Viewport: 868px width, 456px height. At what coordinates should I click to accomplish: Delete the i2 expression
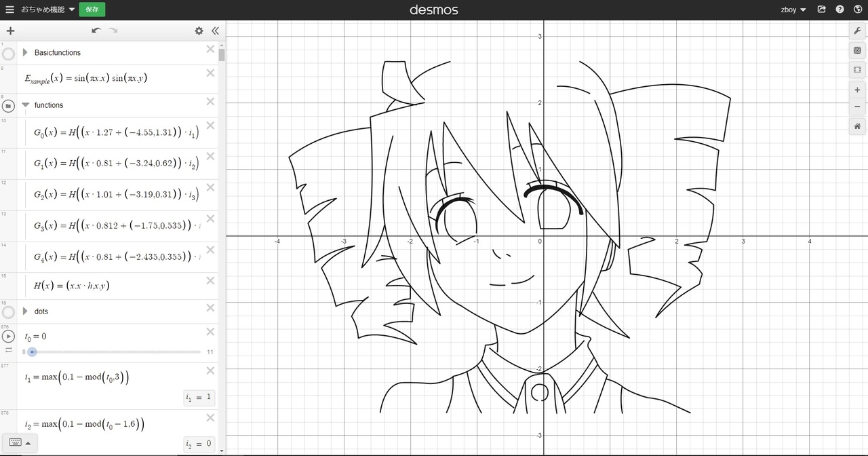click(x=210, y=417)
